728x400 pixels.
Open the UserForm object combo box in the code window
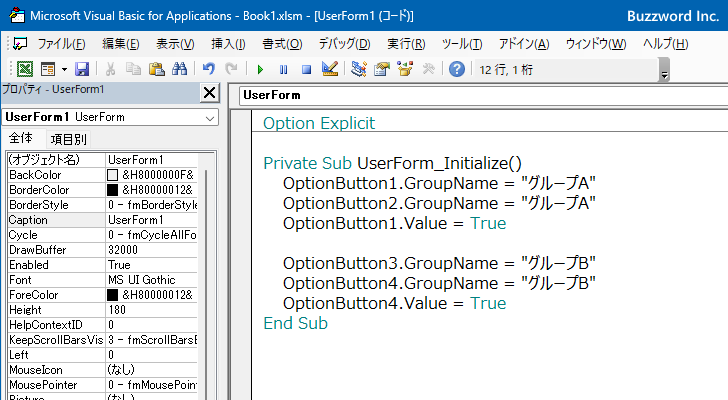coord(483,95)
